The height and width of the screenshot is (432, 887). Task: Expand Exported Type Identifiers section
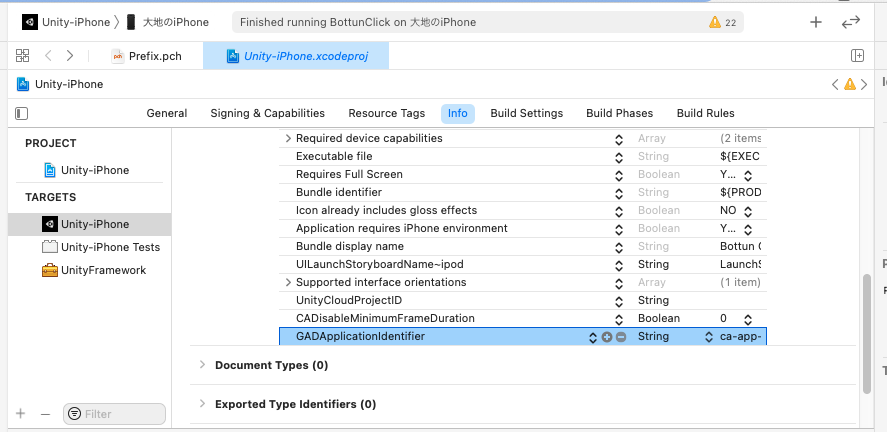(x=202, y=404)
